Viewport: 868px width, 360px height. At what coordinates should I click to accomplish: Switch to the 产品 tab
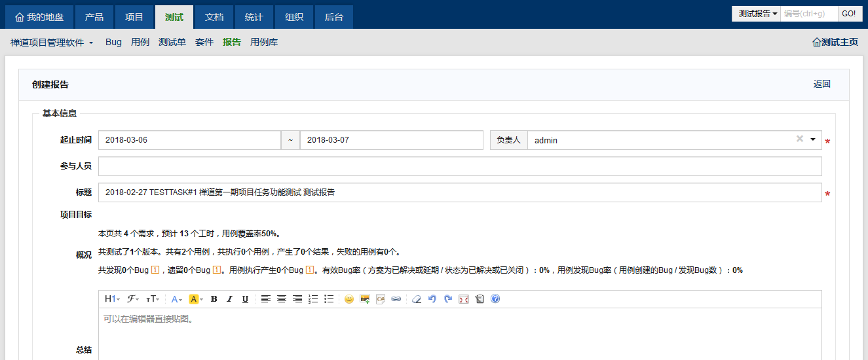click(94, 17)
